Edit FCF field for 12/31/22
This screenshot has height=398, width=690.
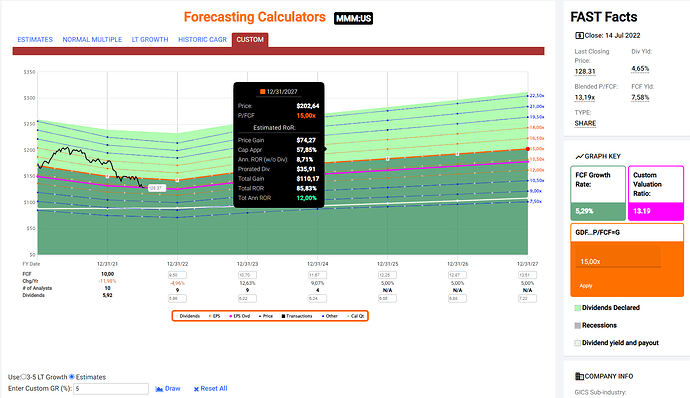coord(177,275)
